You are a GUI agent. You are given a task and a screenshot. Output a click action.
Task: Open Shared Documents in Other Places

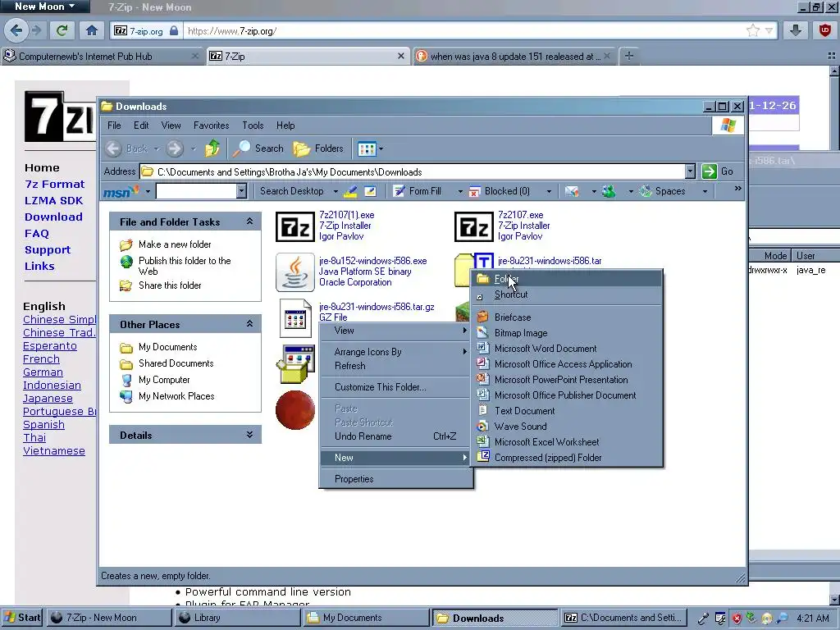coord(176,363)
